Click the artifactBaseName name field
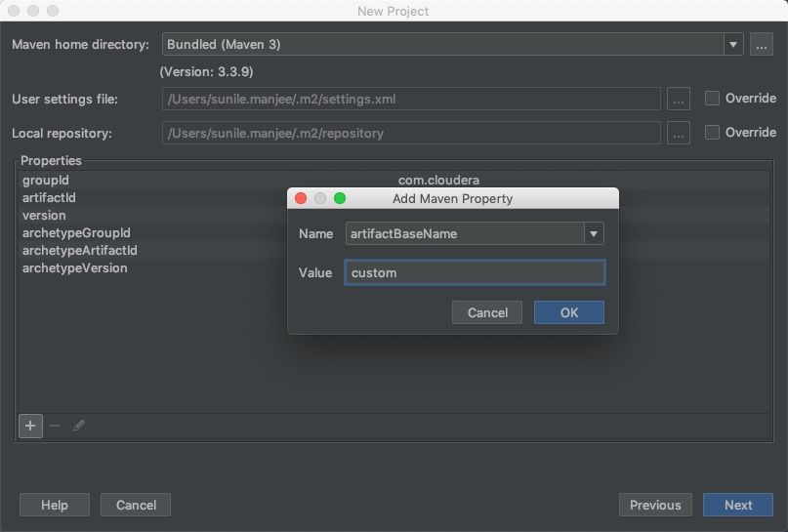This screenshot has width=788, height=532. [464, 233]
